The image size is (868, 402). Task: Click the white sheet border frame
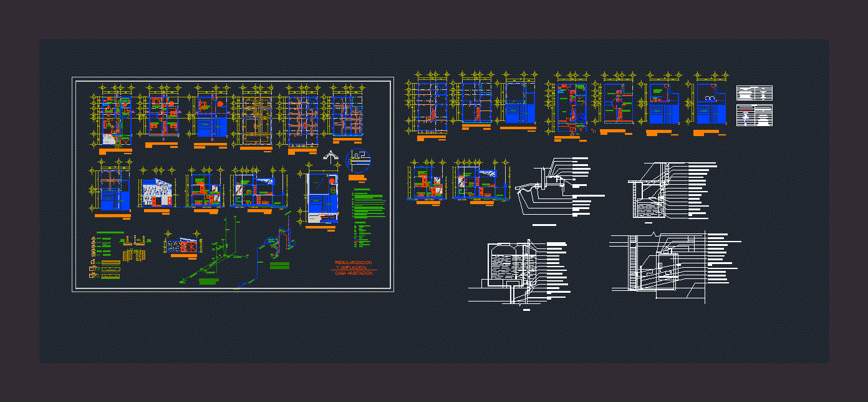pos(233,184)
